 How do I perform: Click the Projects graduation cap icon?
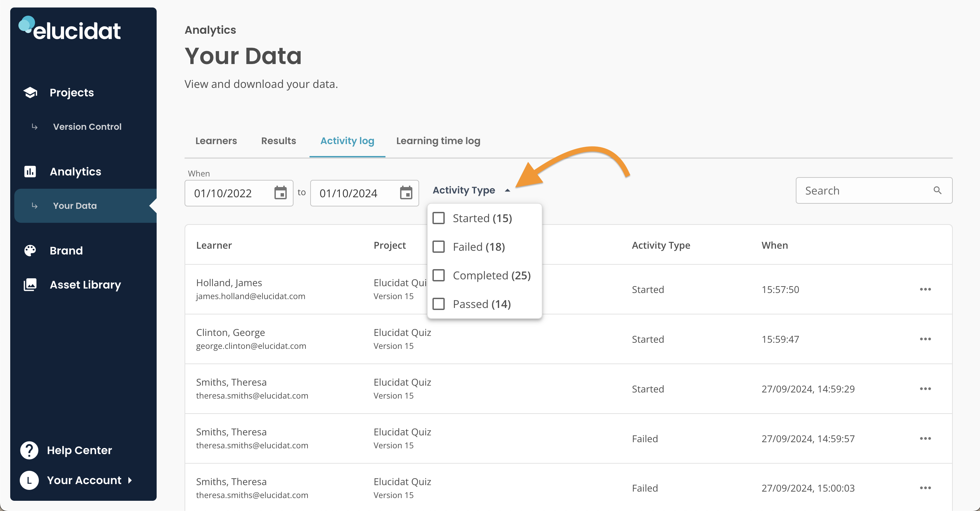30,92
